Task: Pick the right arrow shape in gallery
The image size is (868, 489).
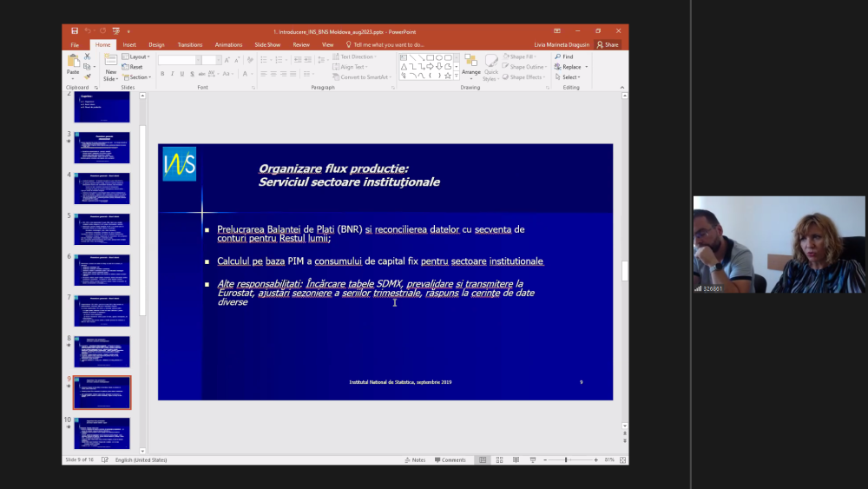Action: (x=430, y=67)
